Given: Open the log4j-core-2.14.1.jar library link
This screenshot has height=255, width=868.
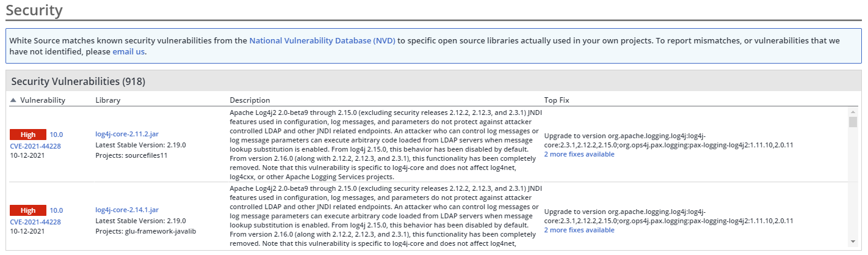Looking at the screenshot, I should tap(127, 210).
